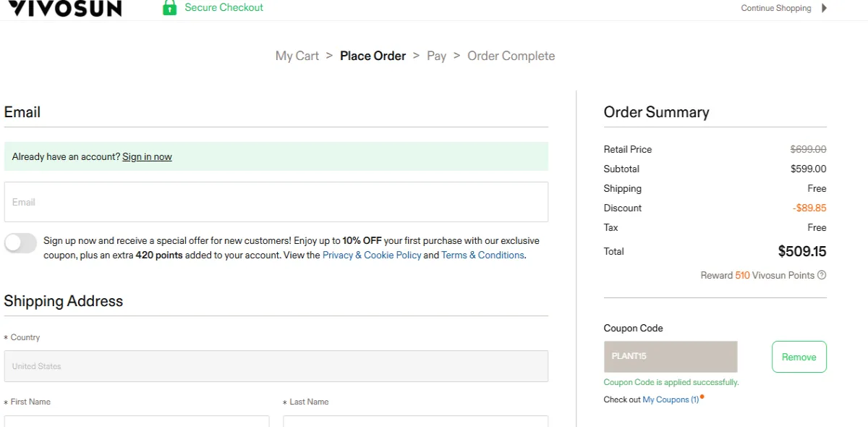
Task: Check out My Coupons (1)
Action: [671, 399]
